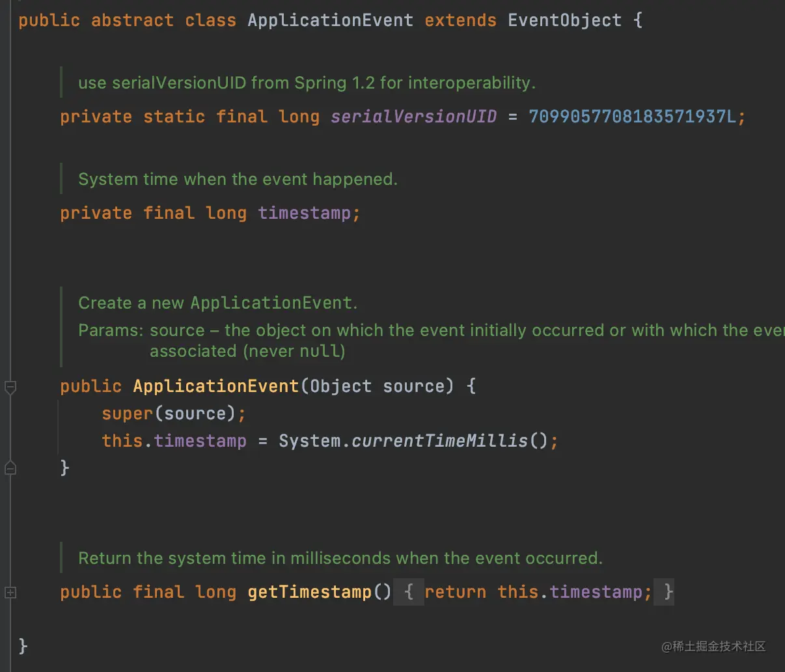Click the rendered-doc bar beside the serialVersionUID comment

(x=62, y=82)
